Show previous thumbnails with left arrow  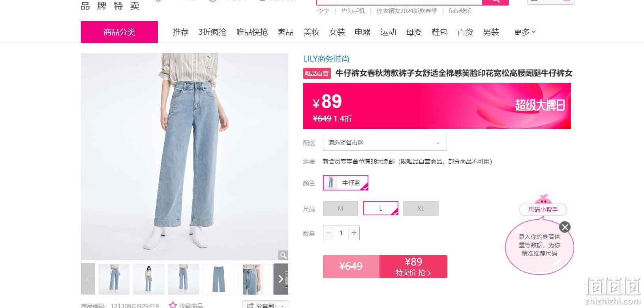pos(88,279)
